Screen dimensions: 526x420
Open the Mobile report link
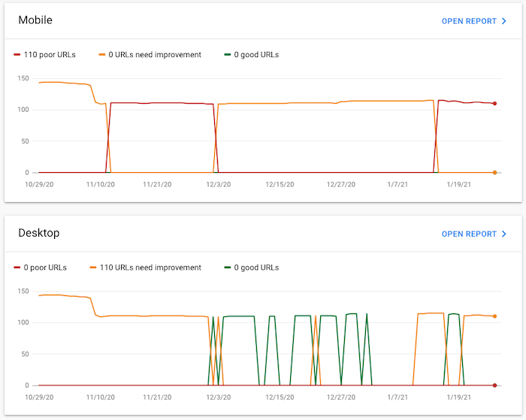(473, 21)
